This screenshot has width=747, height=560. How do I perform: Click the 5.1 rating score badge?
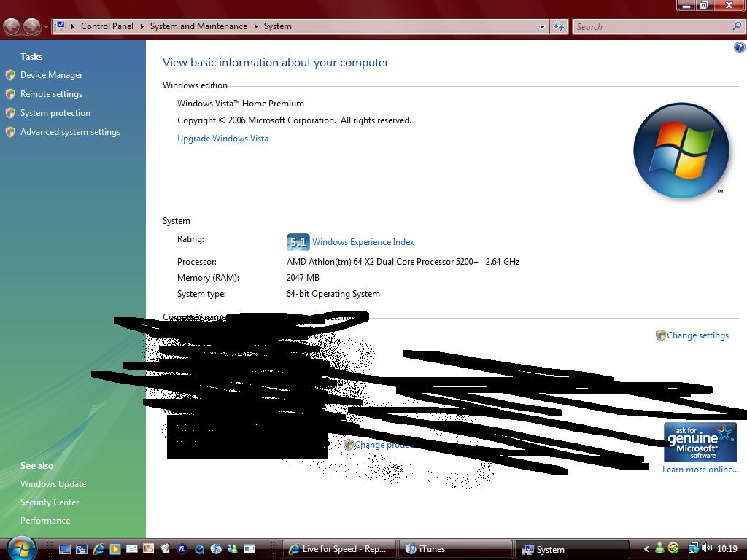pyautogui.click(x=298, y=242)
